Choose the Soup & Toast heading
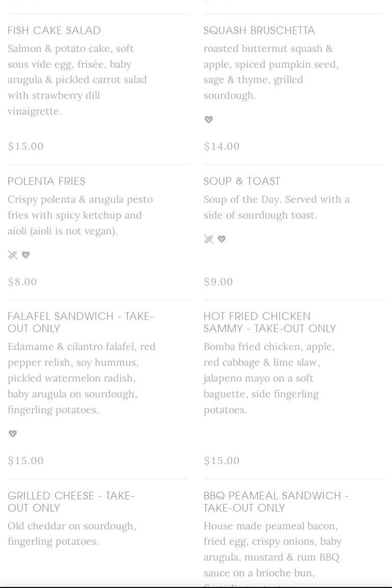This screenshot has width=392, height=588. point(242,181)
